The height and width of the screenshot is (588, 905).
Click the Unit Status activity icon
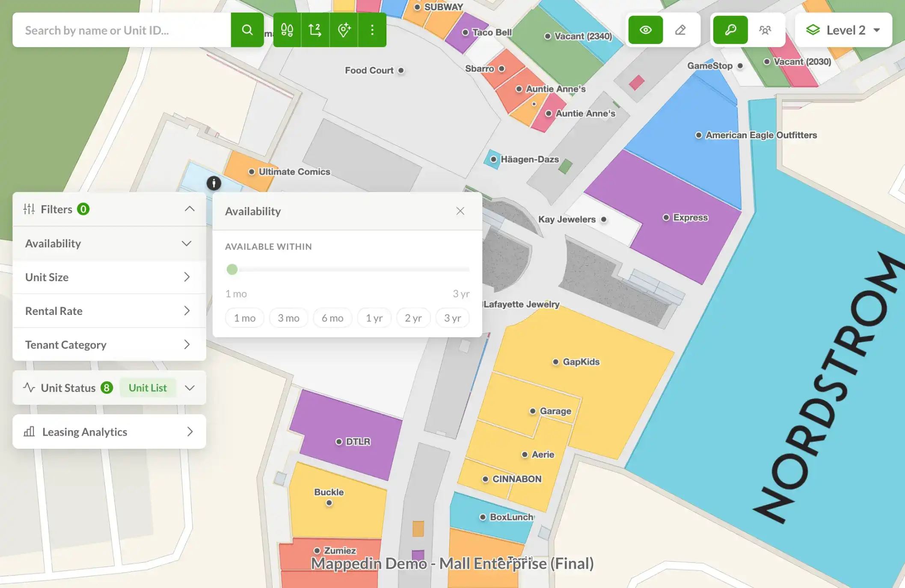click(x=29, y=388)
